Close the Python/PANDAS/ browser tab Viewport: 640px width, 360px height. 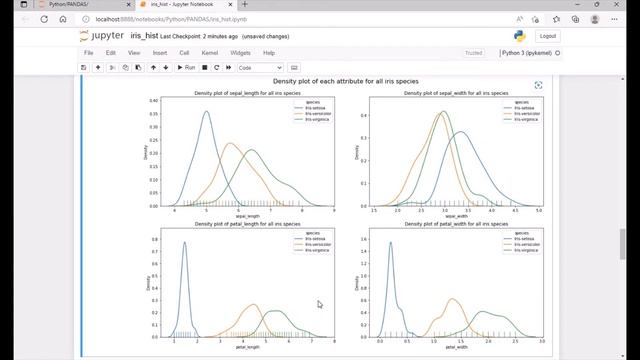click(x=129, y=5)
